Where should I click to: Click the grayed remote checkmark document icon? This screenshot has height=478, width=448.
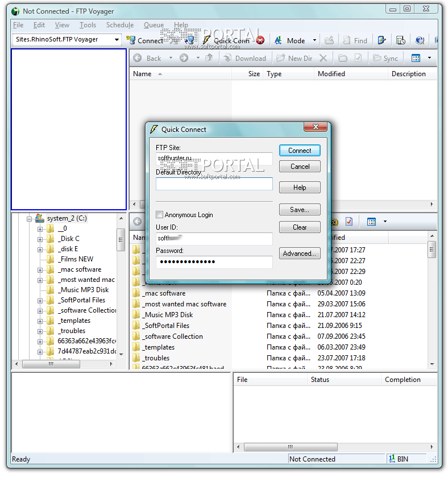[x=358, y=58]
